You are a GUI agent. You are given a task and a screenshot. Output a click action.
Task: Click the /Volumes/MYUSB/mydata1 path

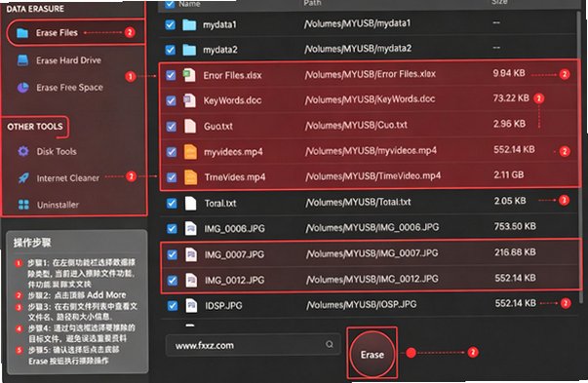(357, 23)
